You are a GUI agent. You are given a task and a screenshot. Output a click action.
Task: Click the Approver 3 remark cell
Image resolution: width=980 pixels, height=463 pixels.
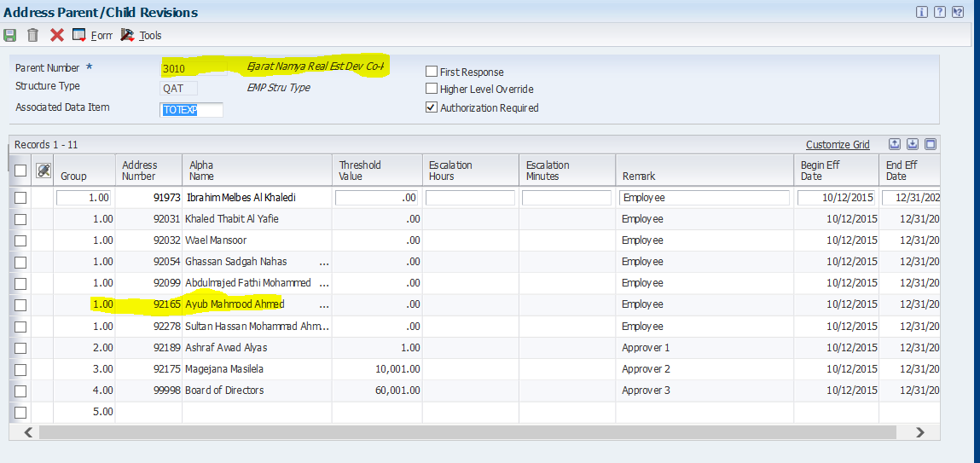pyautogui.click(x=705, y=391)
